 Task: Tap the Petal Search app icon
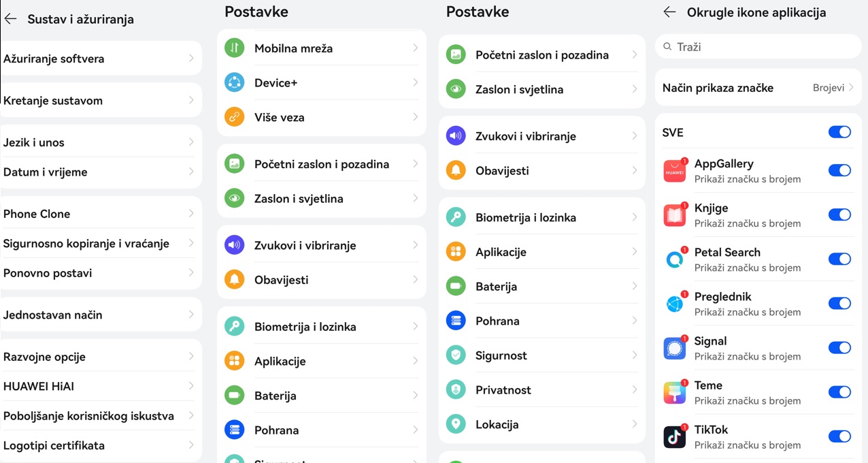[x=675, y=259]
